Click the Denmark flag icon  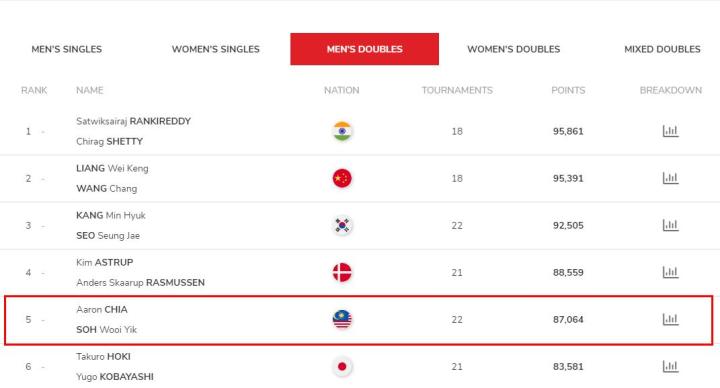[x=342, y=272]
